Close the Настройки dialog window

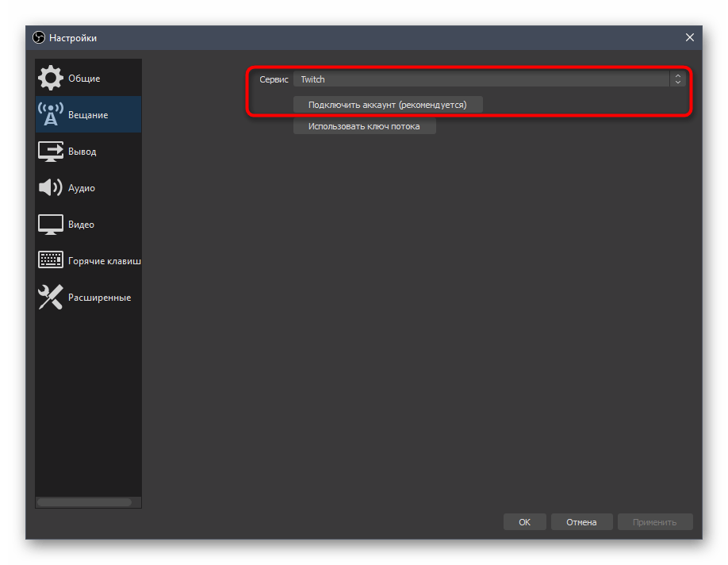click(x=689, y=38)
